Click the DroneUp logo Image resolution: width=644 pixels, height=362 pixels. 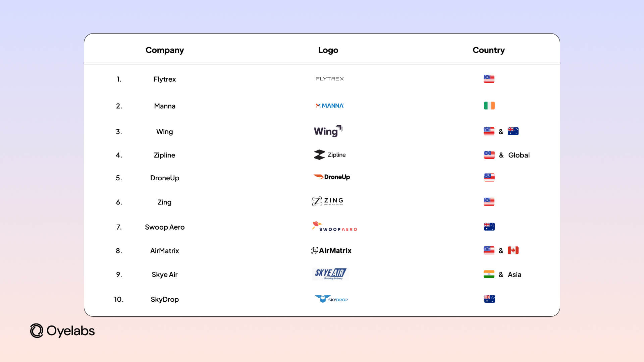pos(332,177)
